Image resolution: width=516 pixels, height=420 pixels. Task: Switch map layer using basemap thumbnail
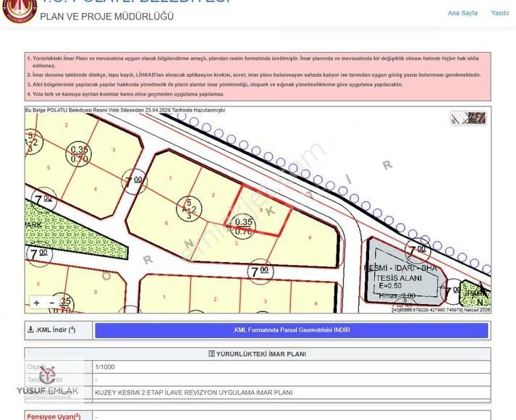coord(468,118)
